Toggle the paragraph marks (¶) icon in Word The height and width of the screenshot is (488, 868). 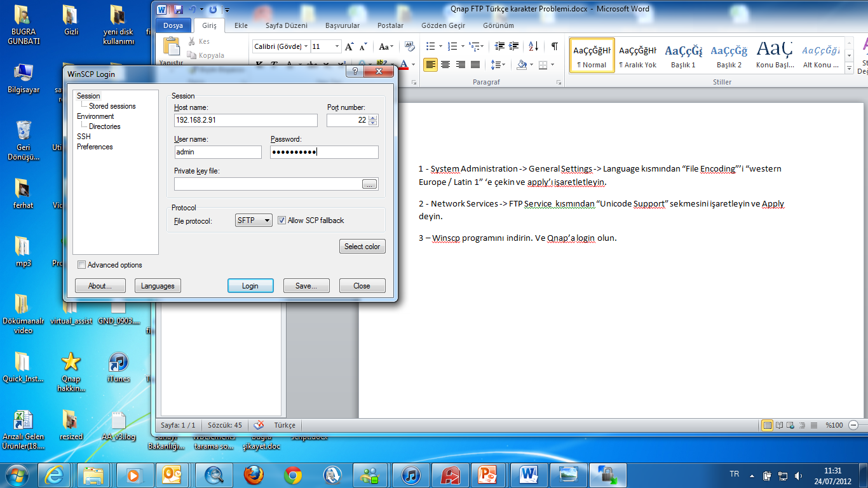tap(555, 46)
